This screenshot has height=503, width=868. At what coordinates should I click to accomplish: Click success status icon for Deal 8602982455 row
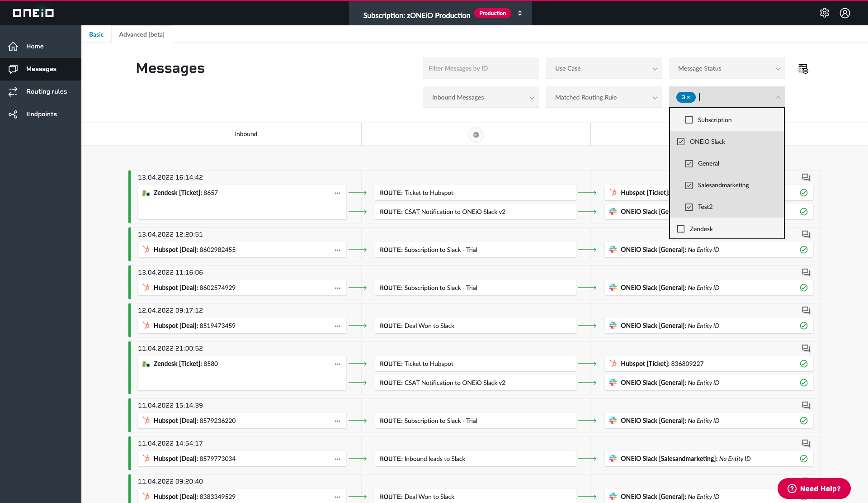pyautogui.click(x=804, y=250)
